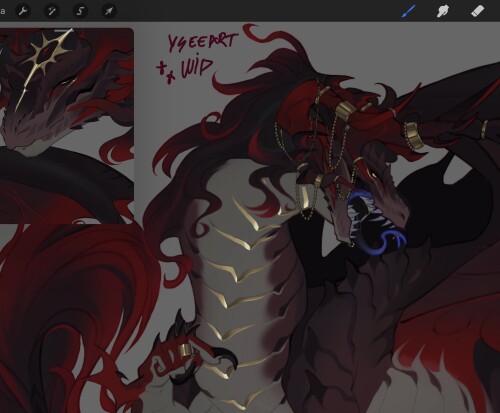Tap the dragon's glowing eye
This screenshot has height=413, width=500.
click(x=373, y=175)
